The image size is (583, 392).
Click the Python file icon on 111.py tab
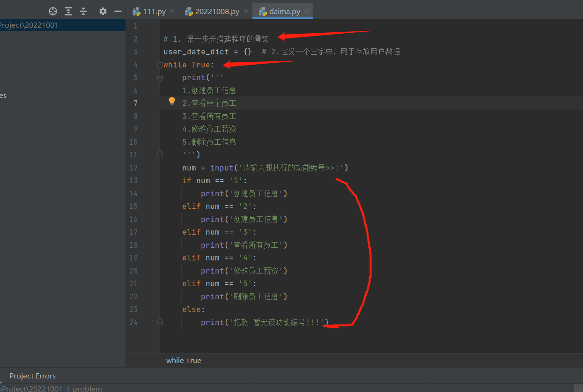click(x=137, y=12)
